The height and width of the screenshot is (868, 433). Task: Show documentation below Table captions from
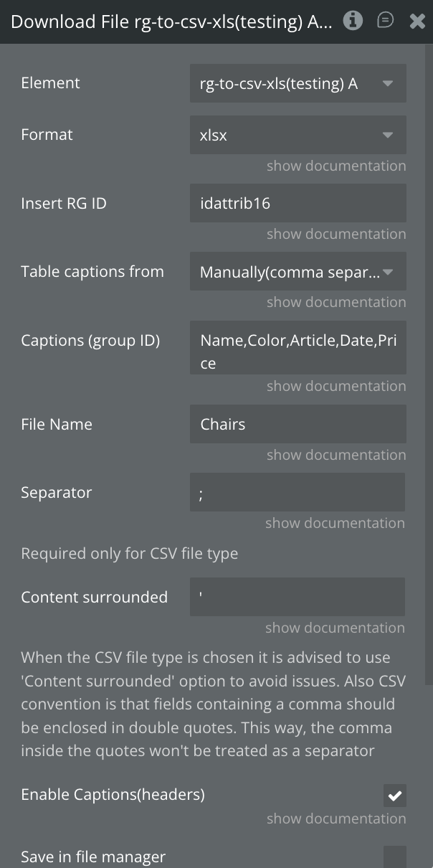tap(336, 302)
